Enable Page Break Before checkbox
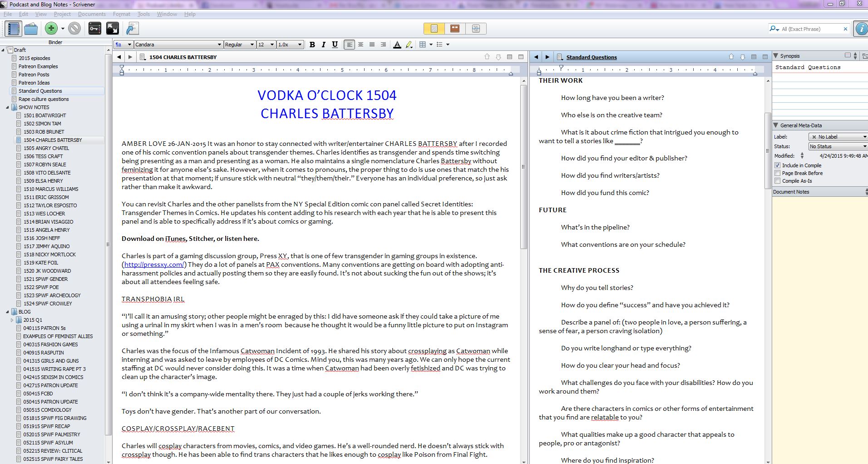This screenshot has height=464, width=868. coord(778,173)
